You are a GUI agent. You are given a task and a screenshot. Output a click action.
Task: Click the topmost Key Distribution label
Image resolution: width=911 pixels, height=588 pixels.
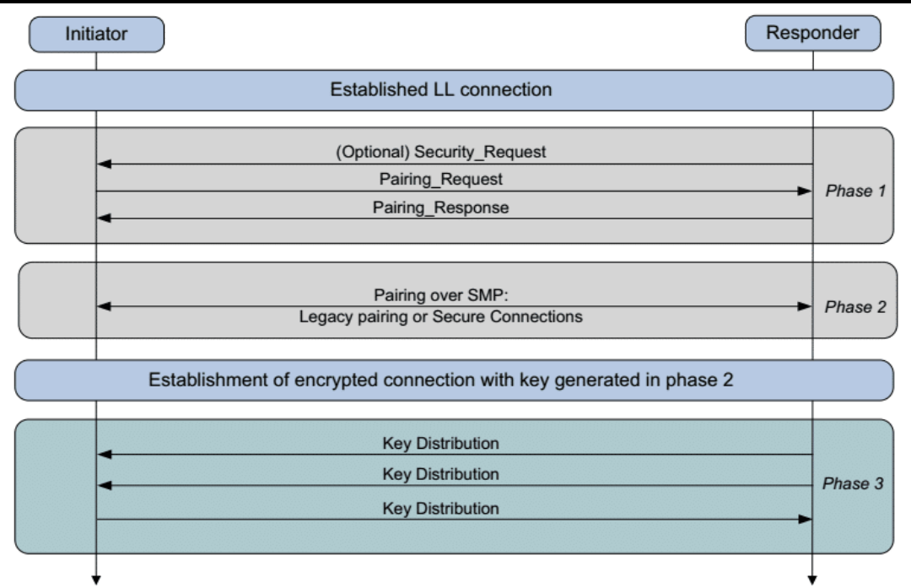(441, 443)
